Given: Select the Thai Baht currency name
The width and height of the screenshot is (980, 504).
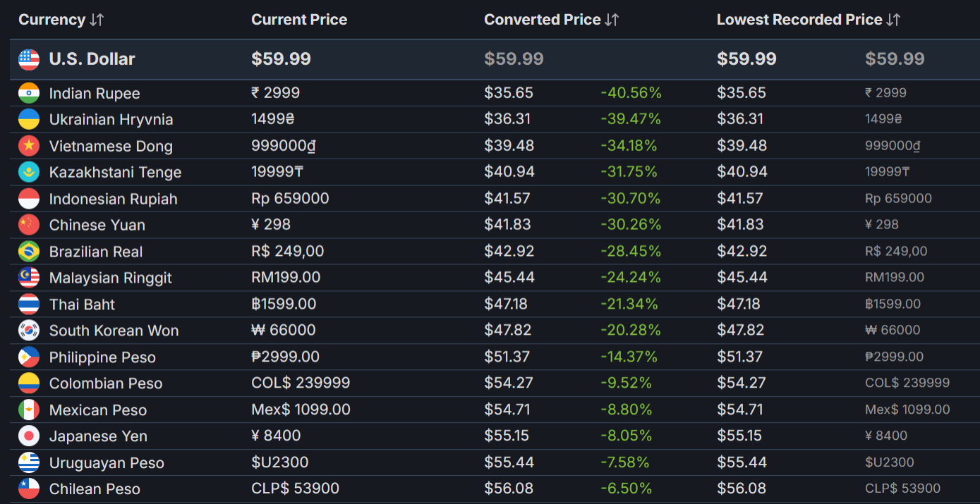Looking at the screenshot, I should click(x=82, y=305).
